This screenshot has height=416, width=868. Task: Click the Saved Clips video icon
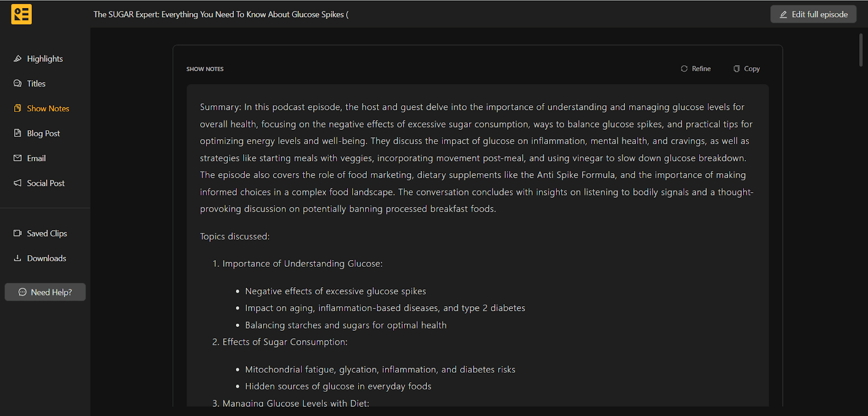click(x=17, y=234)
